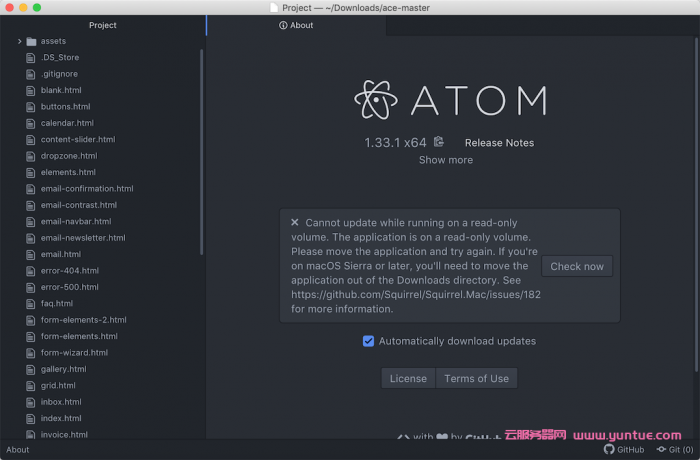
Task: Click the file icon beside .gitignore
Action: click(31, 74)
